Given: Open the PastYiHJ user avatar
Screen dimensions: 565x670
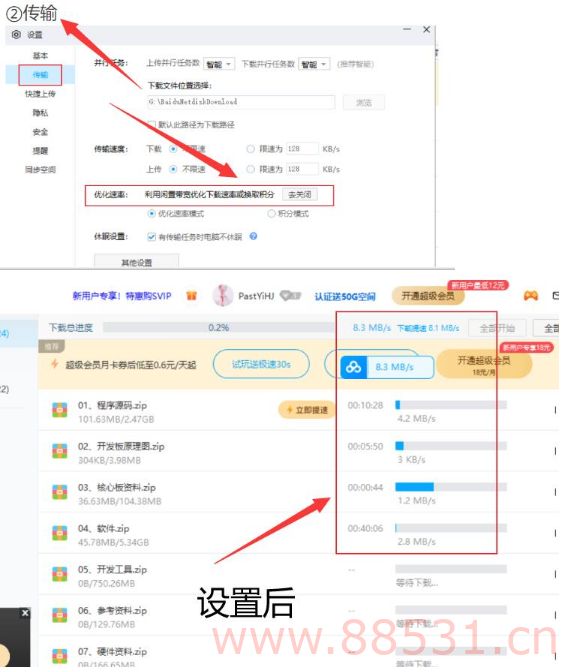Looking at the screenshot, I should 223,295.
